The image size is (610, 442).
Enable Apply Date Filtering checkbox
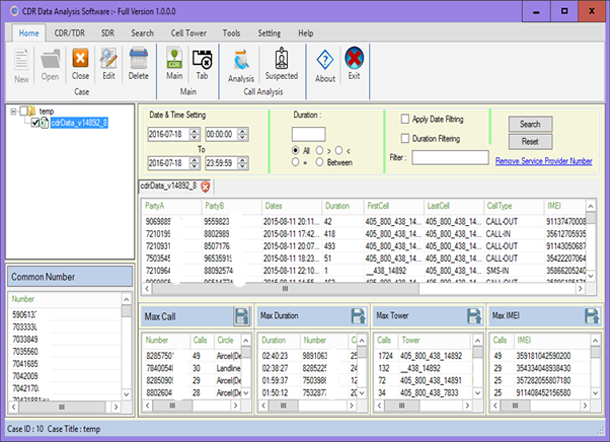coord(405,119)
